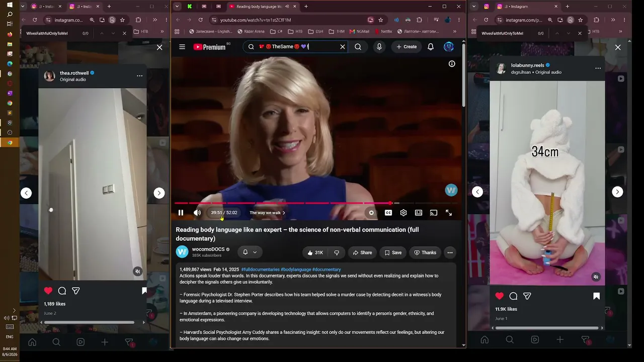Open the THM bookmarks folder
644x362 pixels.
click(337, 31)
